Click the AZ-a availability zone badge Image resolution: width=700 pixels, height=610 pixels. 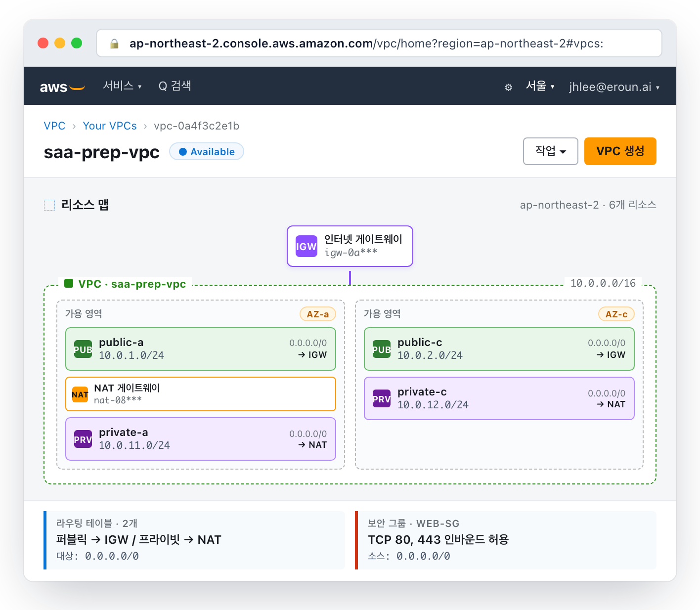[318, 314]
